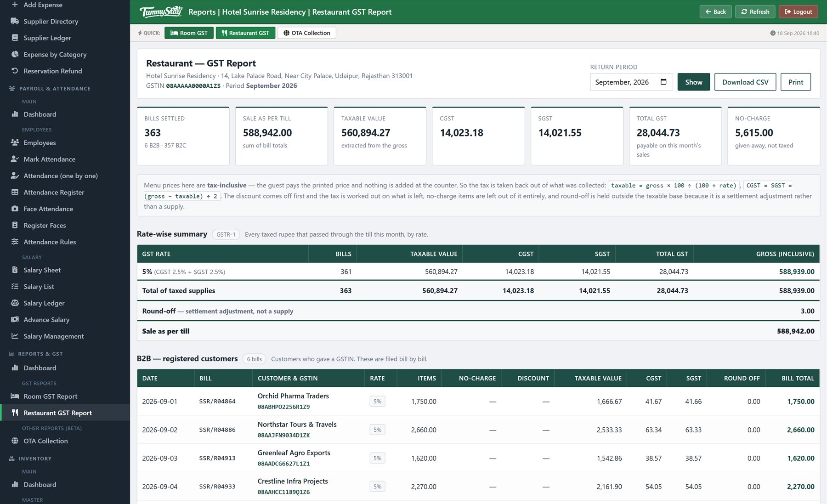Click the September, 2026 period field
The width and height of the screenshot is (827, 504).
631,82
